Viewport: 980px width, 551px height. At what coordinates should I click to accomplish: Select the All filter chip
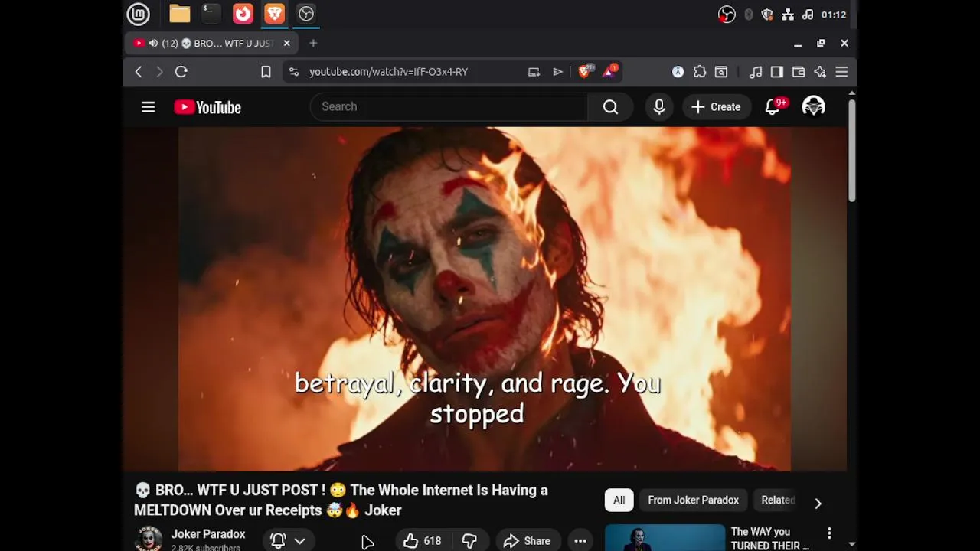coord(619,500)
